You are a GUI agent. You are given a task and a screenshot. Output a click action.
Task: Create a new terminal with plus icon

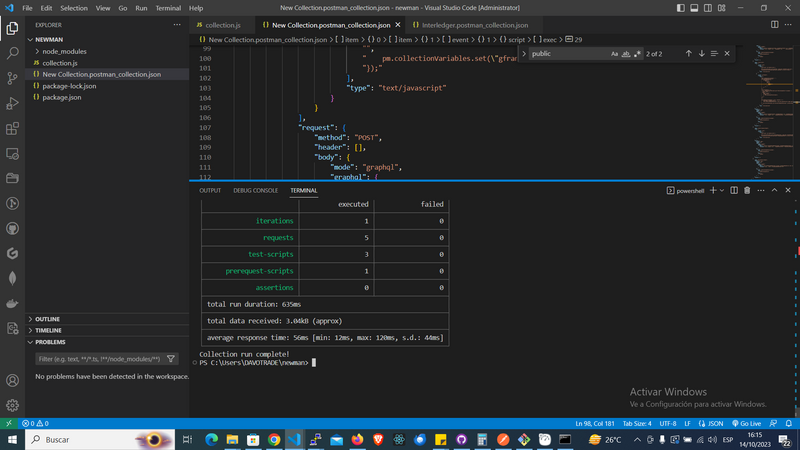click(x=713, y=190)
